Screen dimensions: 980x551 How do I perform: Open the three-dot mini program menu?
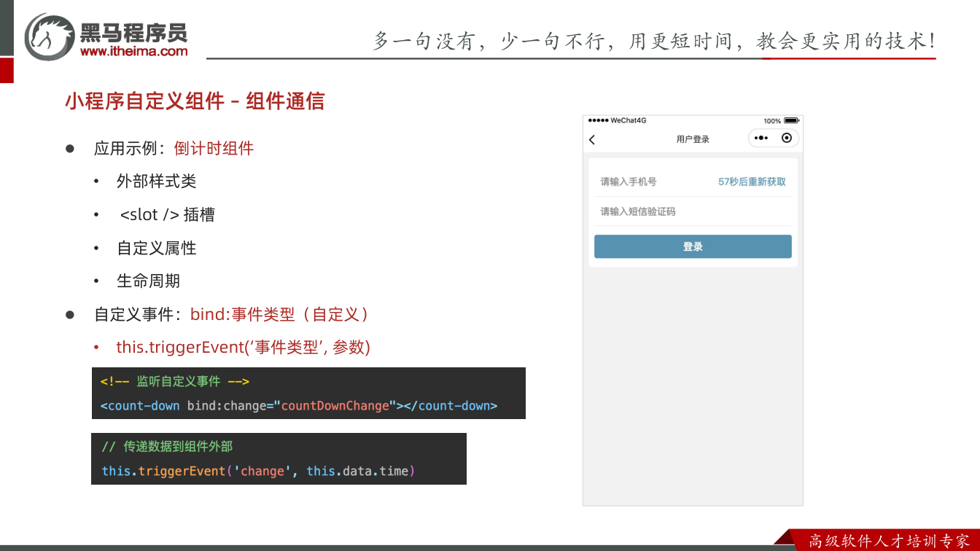761,138
